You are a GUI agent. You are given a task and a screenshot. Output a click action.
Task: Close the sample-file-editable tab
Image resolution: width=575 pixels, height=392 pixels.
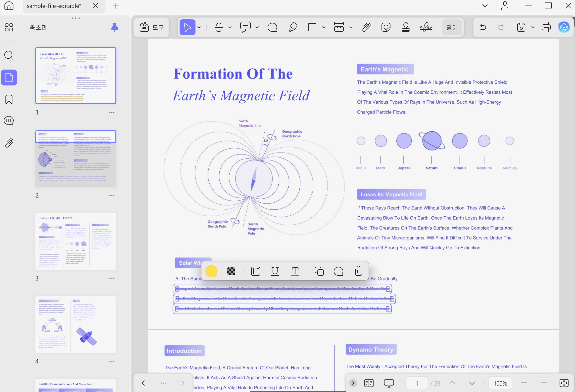click(96, 6)
